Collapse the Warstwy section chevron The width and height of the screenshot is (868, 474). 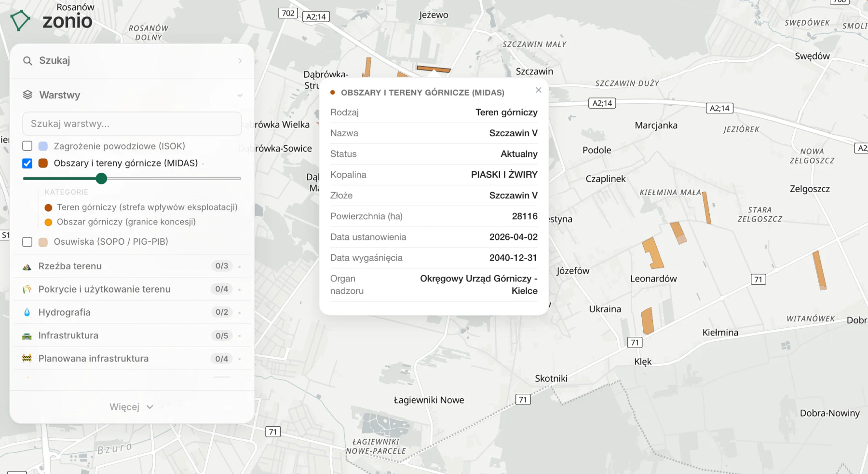[240, 95]
